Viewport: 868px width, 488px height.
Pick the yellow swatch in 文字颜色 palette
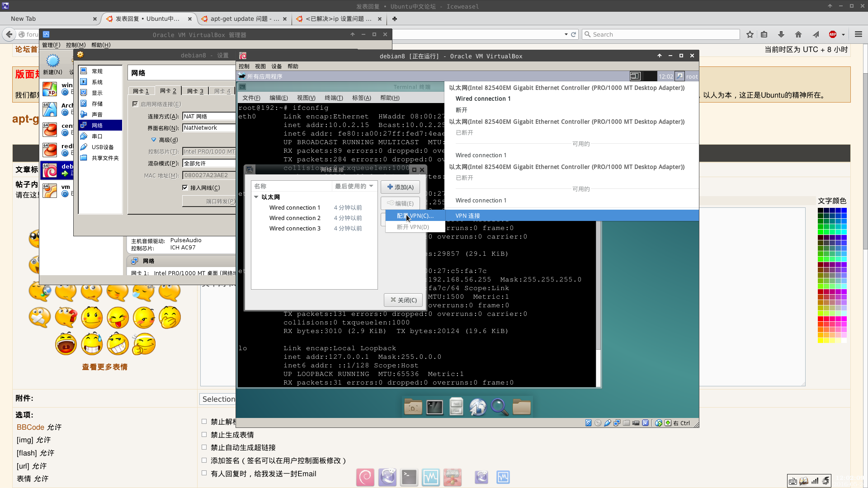[x=821, y=340]
